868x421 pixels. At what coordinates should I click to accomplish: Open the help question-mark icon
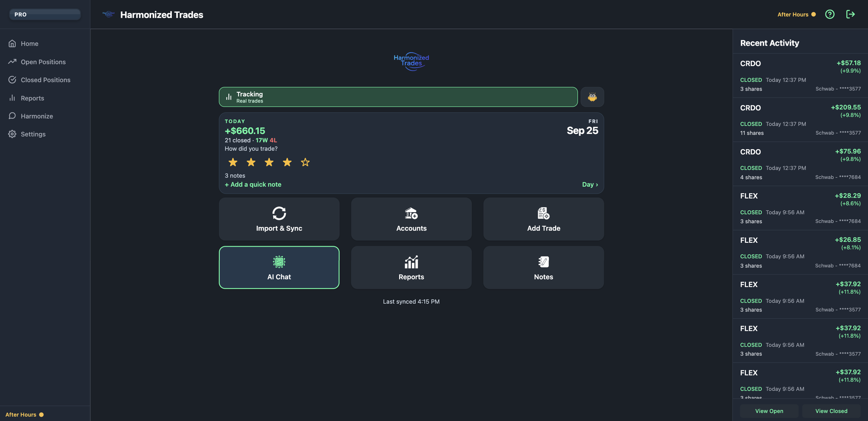coord(830,14)
